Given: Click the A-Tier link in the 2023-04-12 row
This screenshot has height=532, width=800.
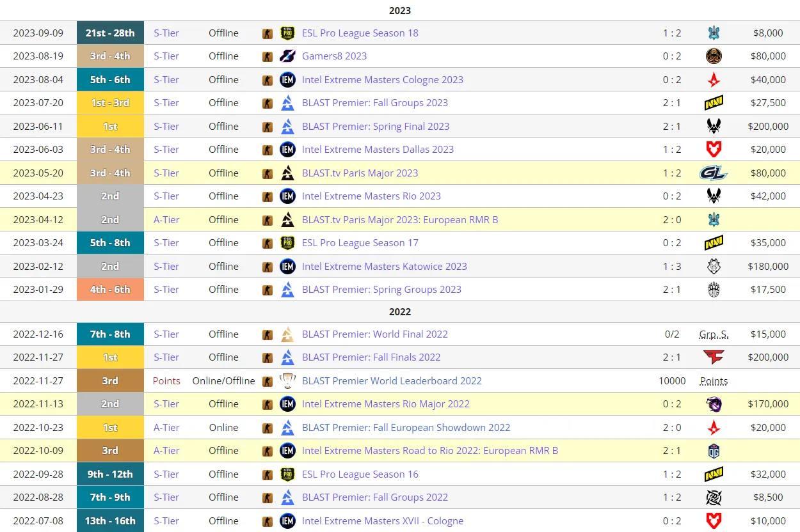Looking at the screenshot, I should coord(166,220).
